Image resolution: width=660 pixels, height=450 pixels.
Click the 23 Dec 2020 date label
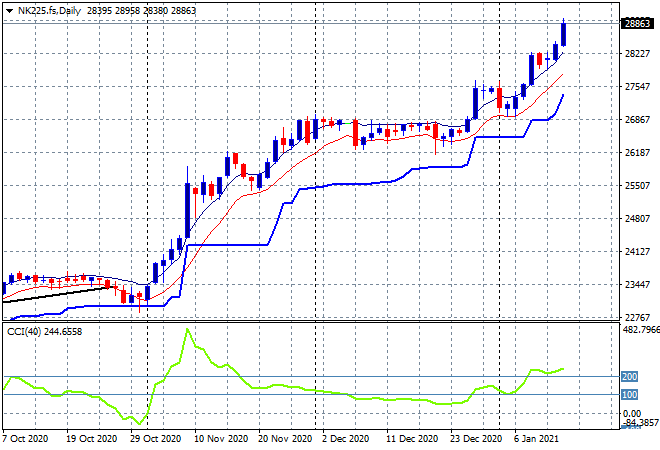tap(476, 439)
